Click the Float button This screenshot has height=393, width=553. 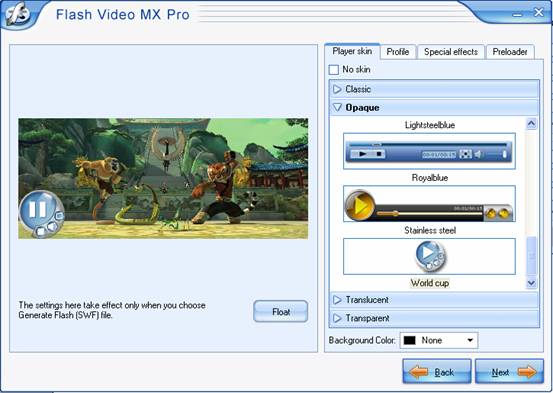pos(281,312)
